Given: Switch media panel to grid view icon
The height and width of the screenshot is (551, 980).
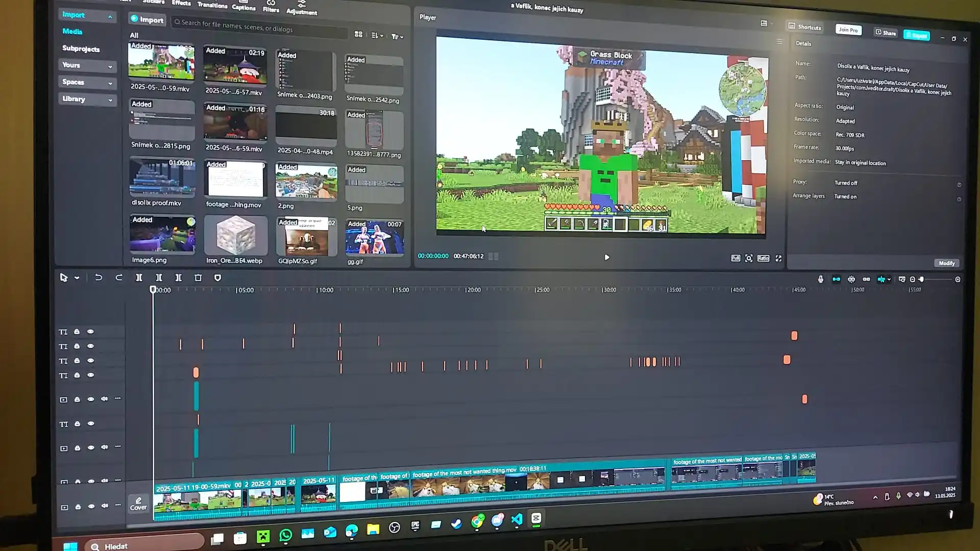Looking at the screenshot, I should pos(358,34).
